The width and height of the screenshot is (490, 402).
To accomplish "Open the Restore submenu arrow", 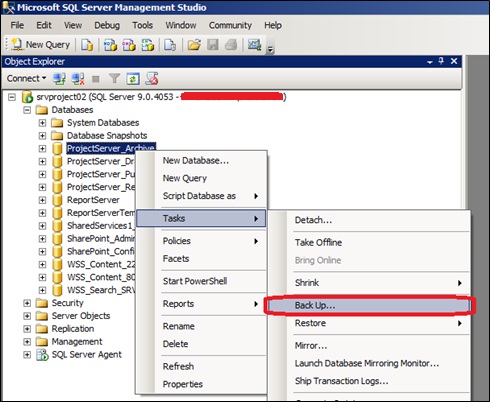I will tap(460, 323).
